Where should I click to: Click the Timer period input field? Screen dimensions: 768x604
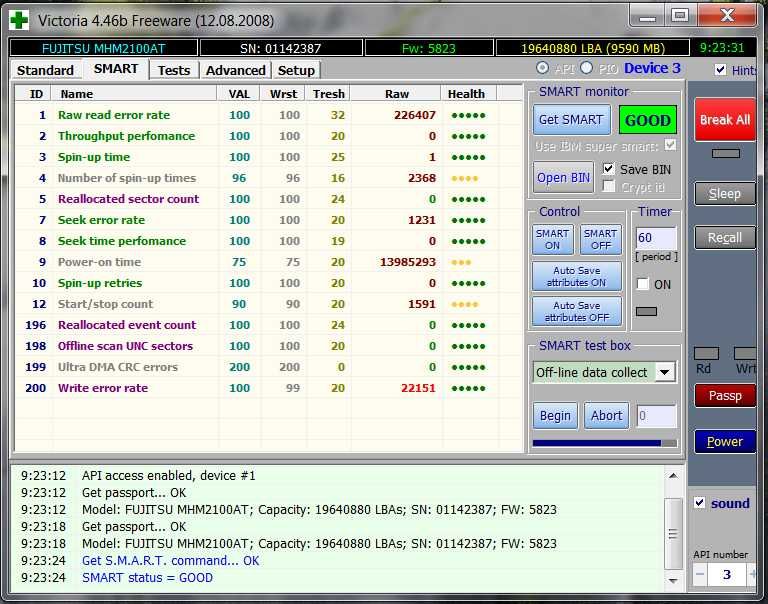[x=656, y=239]
